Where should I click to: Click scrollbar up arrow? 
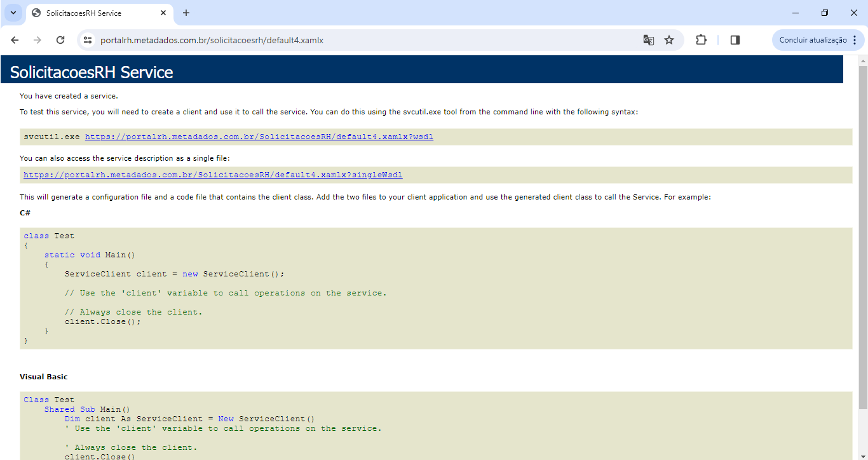pyautogui.click(x=863, y=60)
